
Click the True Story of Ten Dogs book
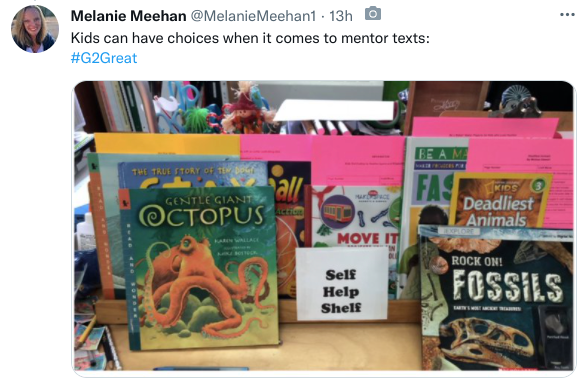pos(192,173)
